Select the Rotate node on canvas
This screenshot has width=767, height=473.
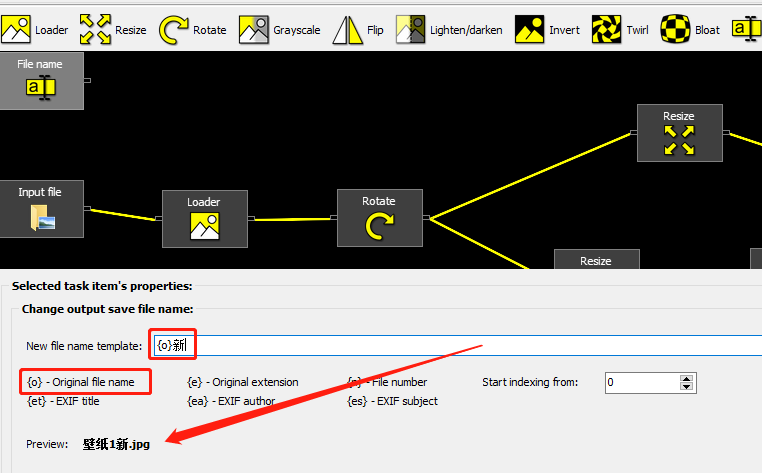coord(380,218)
